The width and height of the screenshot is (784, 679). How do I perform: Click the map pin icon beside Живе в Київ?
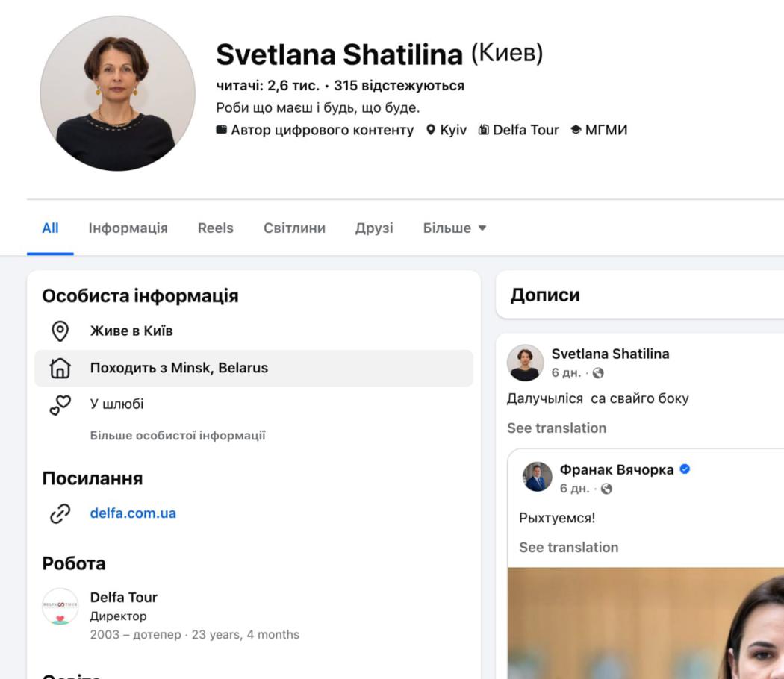(60, 331)
